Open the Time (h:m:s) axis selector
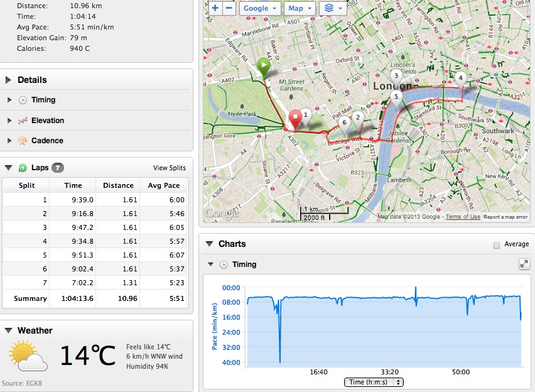This screenshot has height=392, width=535. 373,382
